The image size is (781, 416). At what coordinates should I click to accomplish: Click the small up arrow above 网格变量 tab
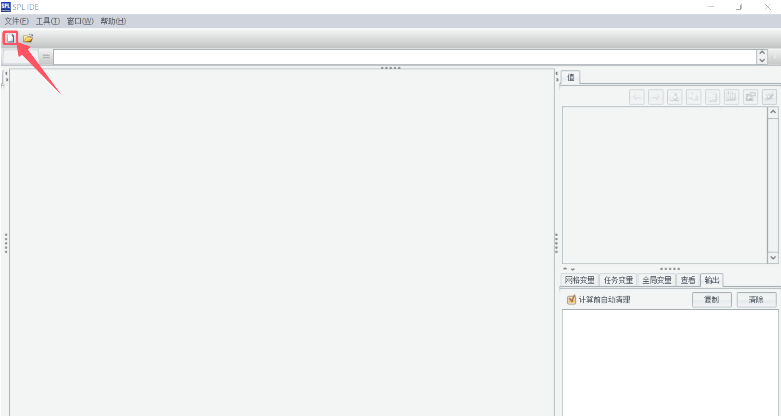(x=565, y=269)
